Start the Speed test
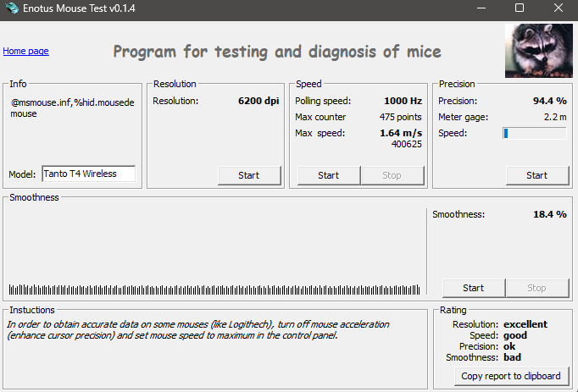Image resolution: width=578 pixels, height=392 pixels. [329, 175]
